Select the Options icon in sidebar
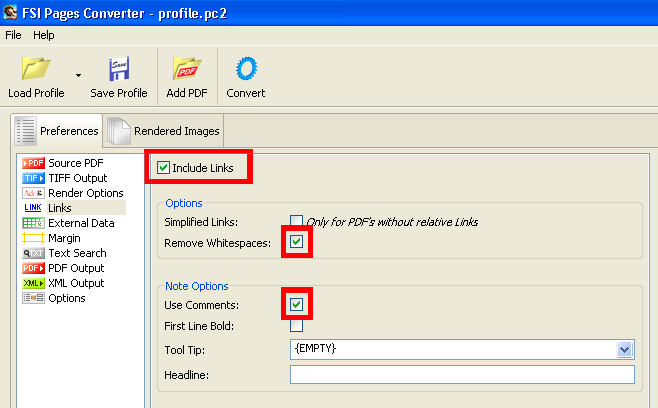 click(x=33, y=298)
